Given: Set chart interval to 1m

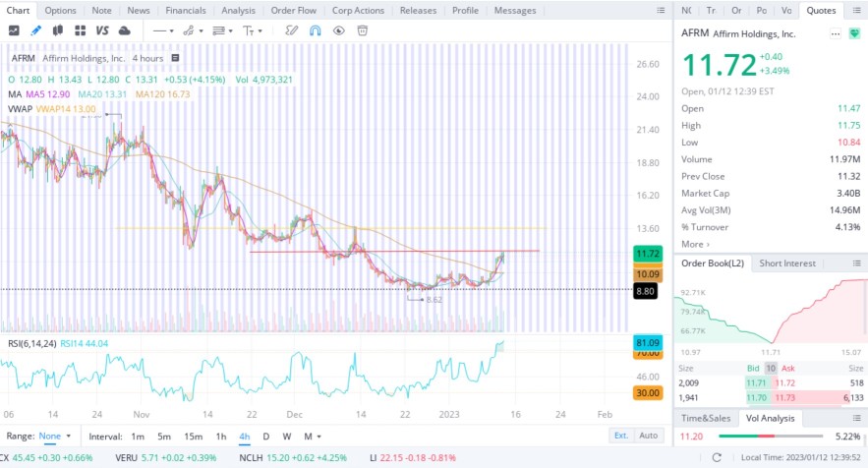Looking at the screenshot, I should click(138, 437).
